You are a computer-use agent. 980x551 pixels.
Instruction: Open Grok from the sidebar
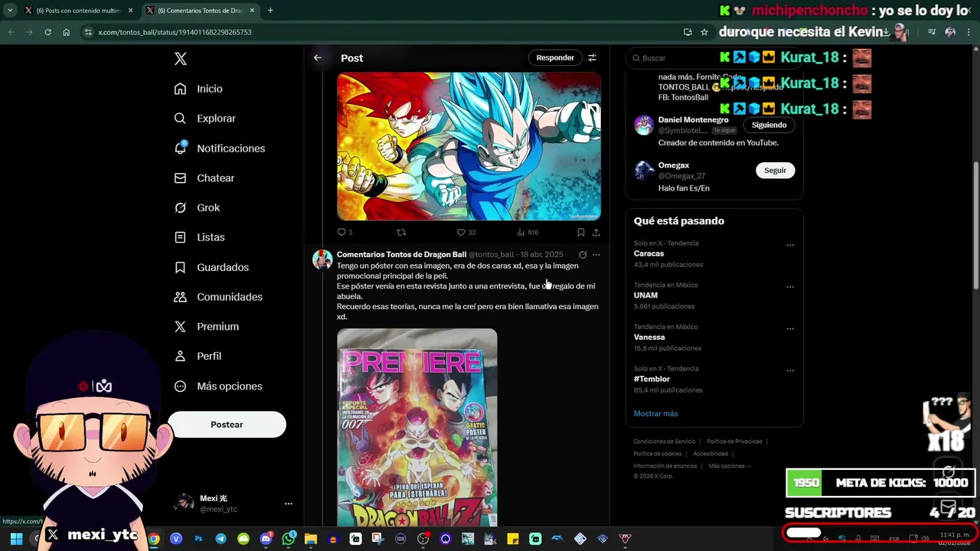197,207
